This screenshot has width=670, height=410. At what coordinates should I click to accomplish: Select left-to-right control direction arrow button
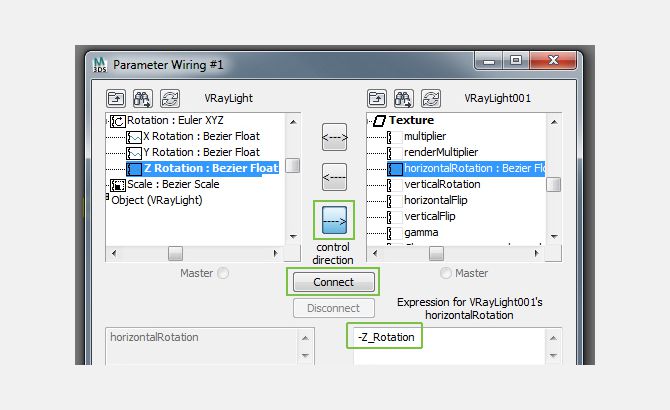(334, 220)
